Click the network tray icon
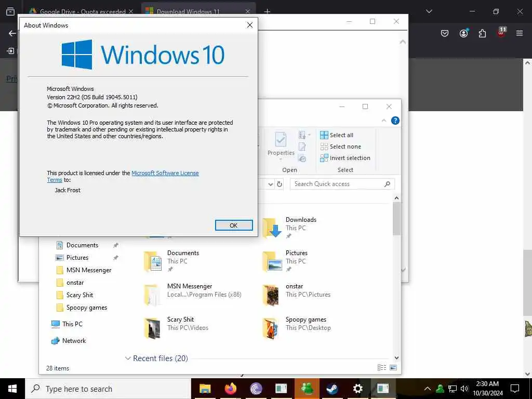 point(453,389)
